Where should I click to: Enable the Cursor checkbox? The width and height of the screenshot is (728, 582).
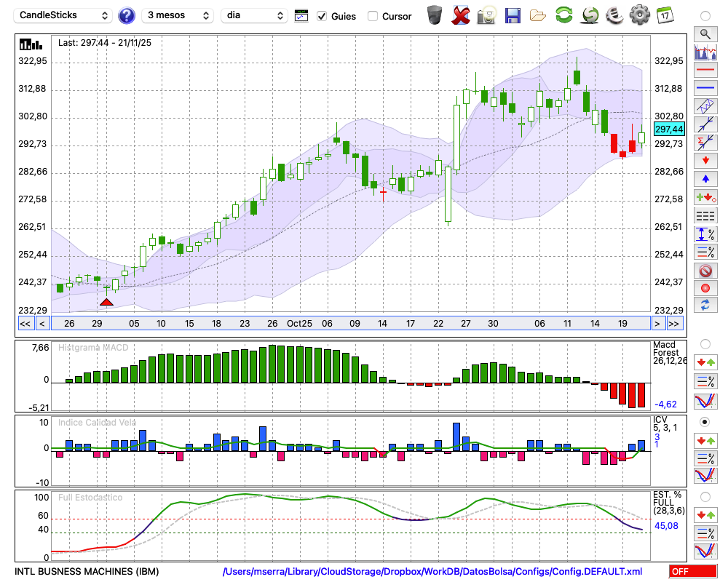point(373,16)
